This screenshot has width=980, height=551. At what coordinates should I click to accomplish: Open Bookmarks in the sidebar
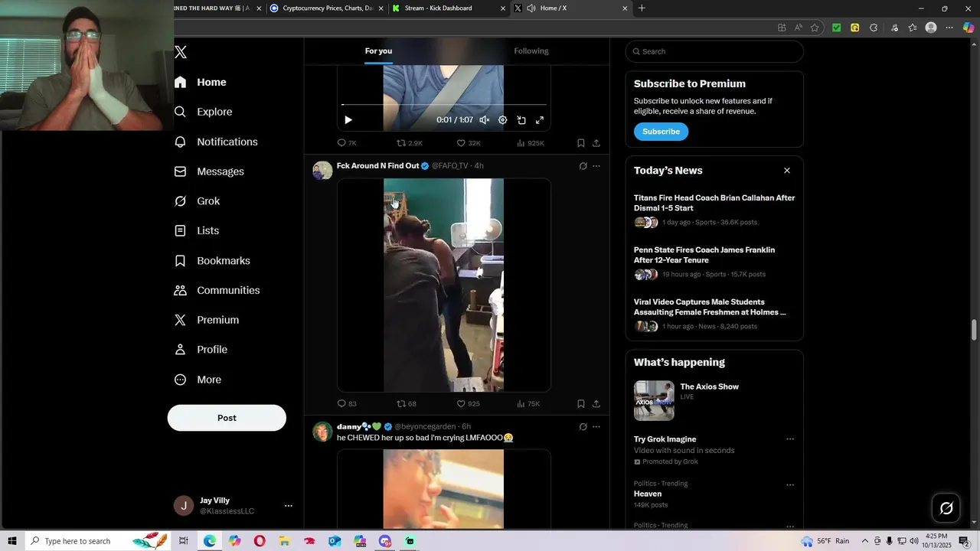(212, 261)
